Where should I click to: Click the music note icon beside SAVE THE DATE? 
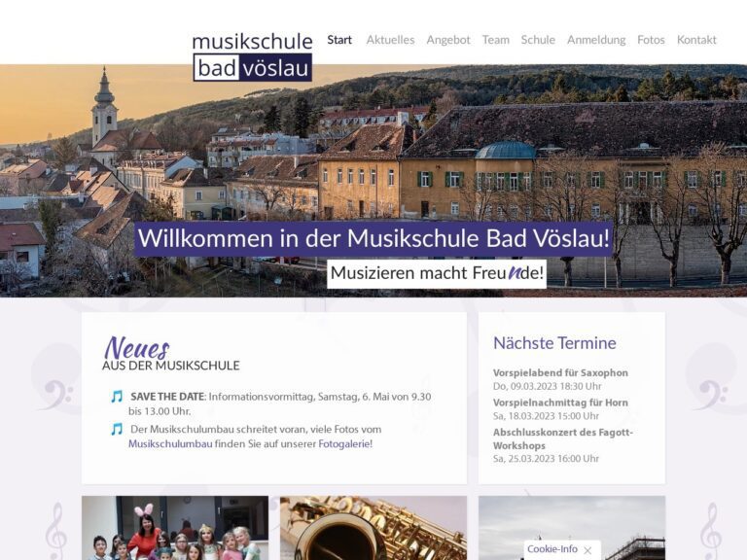(117, 397)
